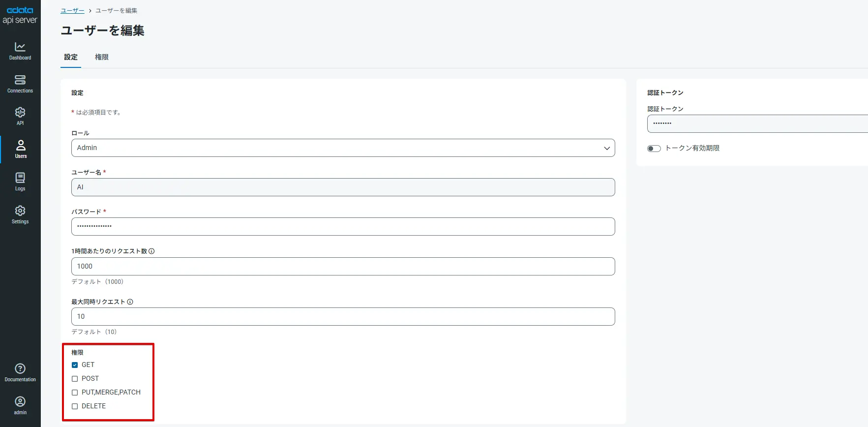Toggle the トークン有効期限 switch
Screen dimensions: 868x427
(x=654, y=149)
